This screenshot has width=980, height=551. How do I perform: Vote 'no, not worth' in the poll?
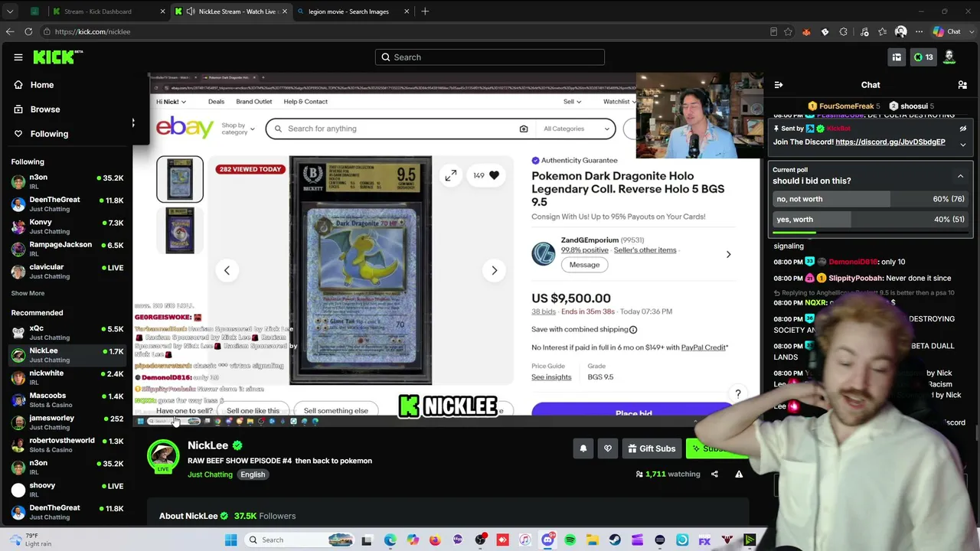pos(870,199)
